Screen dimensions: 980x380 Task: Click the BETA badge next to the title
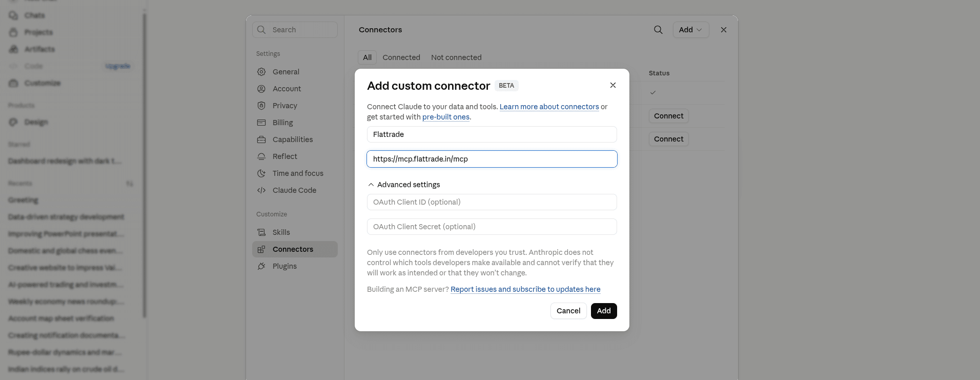(506, 86)
